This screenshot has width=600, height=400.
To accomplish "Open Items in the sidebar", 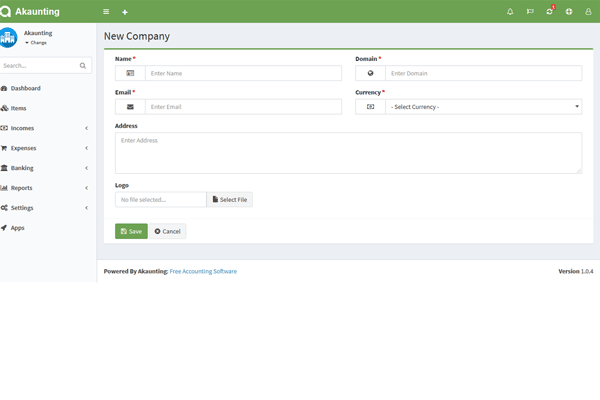I will (x=18, y=108).
